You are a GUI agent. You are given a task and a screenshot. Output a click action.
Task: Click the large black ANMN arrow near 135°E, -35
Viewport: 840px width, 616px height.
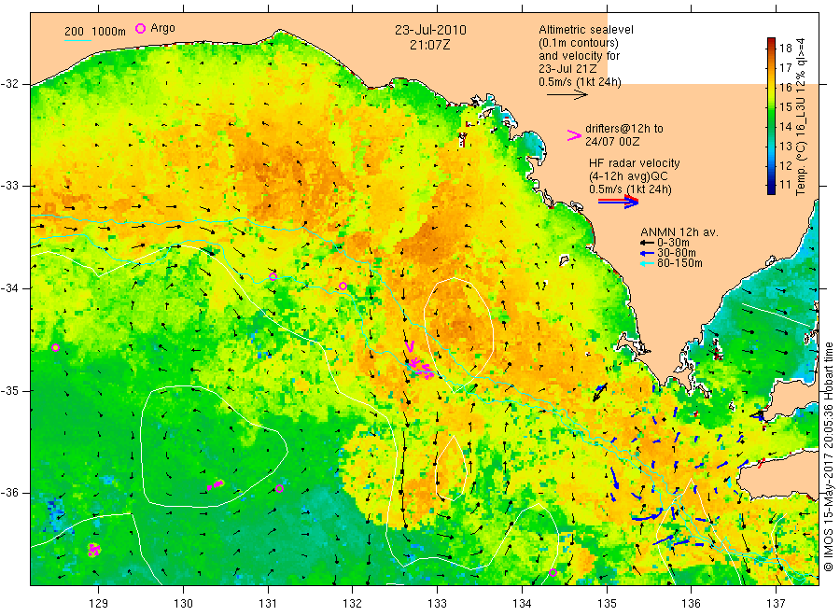point(600,392)
